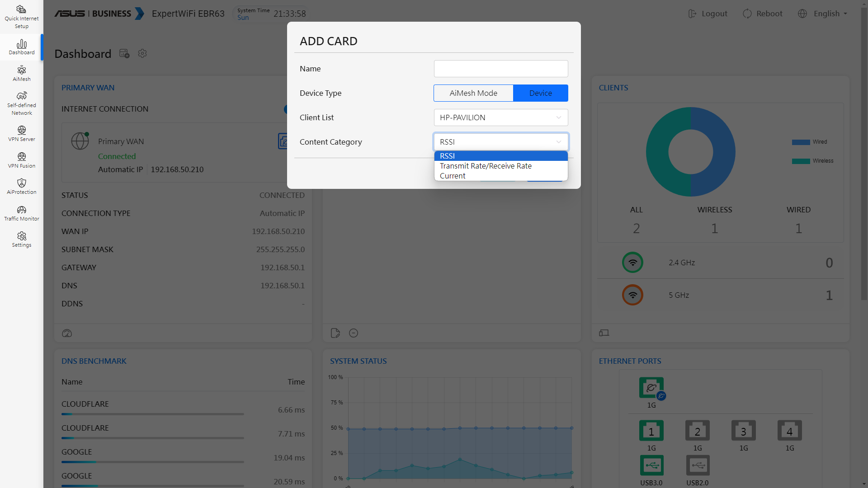Viewport: 868px width, 488px height.
Task: Choose Transmit Rate/Receive Rate option
Action: pos(486,166)
